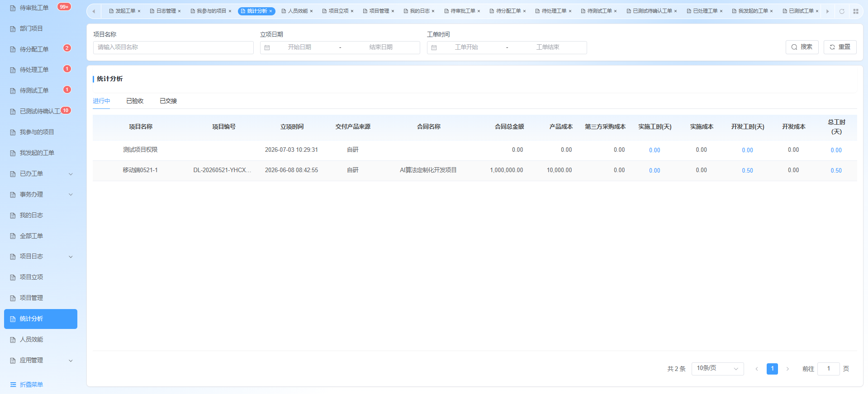Click the tab bar right arrow icon
The width and height of the screenshot is (868, 394).
coord(827,11)
